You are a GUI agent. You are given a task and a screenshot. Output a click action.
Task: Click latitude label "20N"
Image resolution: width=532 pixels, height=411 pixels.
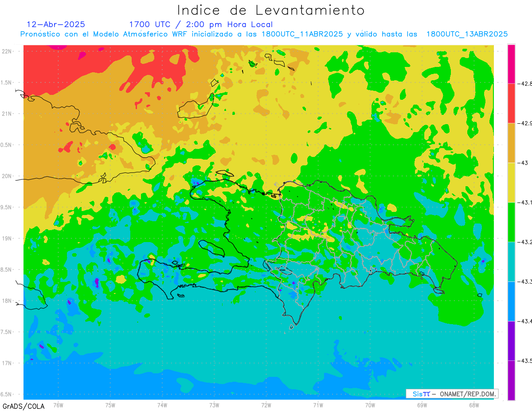tap(7, 176)
